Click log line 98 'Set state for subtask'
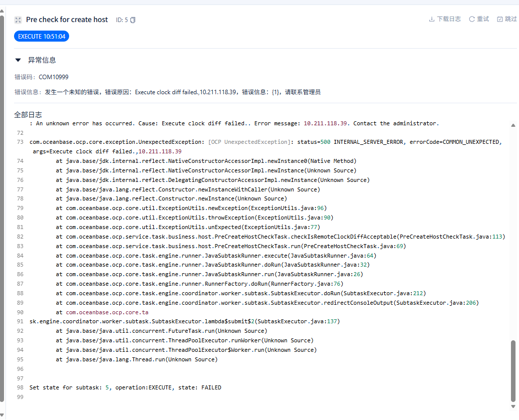 click(x=125, y=387)
